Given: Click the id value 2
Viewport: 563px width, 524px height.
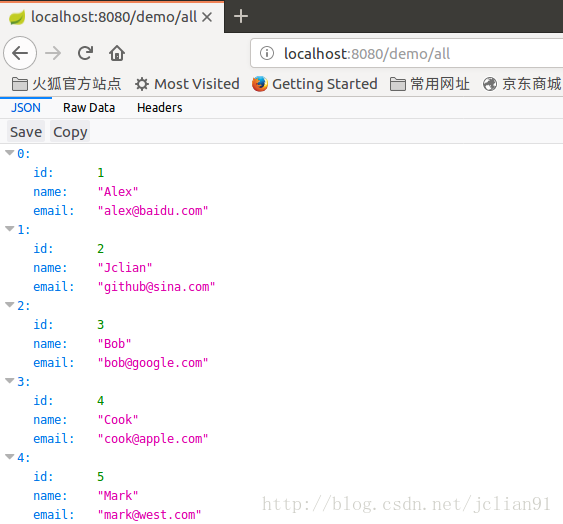Looking at the screenshot, I should (x=101, y=249).
